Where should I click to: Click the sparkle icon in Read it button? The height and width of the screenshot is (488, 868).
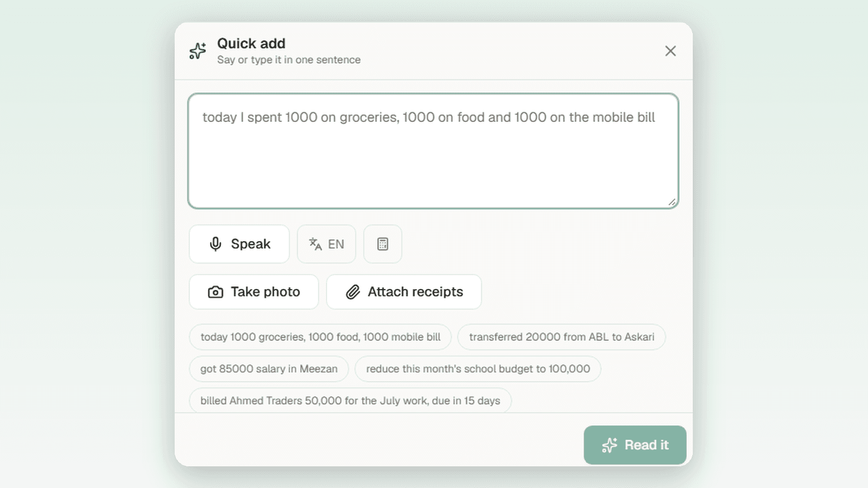coord(610,445)
